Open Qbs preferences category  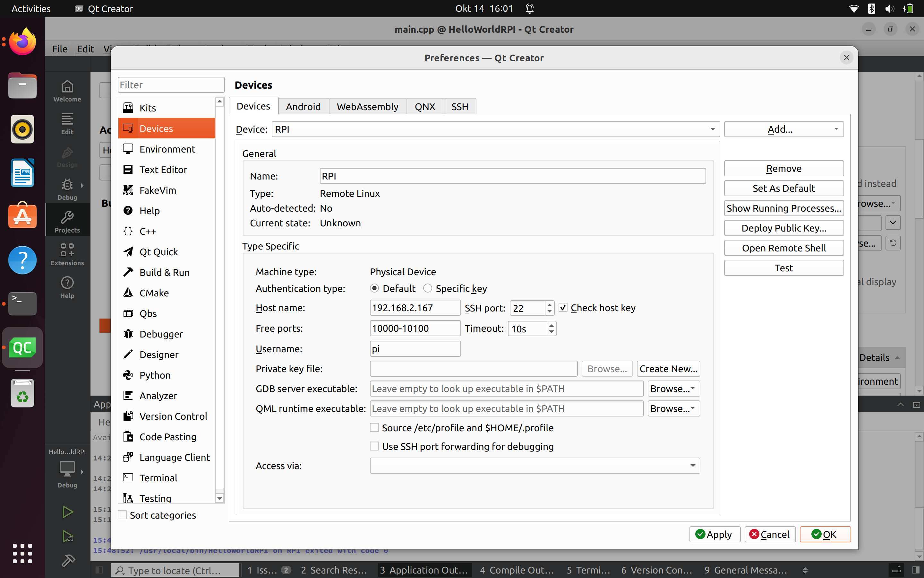167,313
